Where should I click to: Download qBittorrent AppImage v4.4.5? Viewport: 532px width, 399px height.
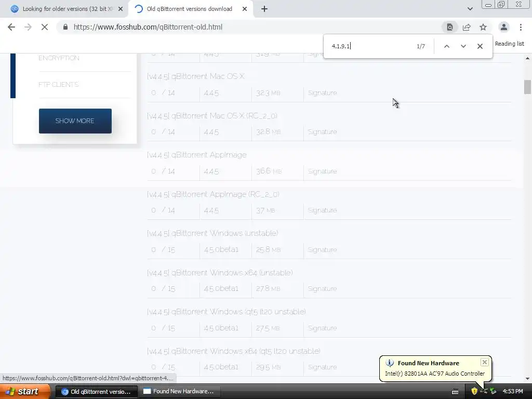click(197, 155)
